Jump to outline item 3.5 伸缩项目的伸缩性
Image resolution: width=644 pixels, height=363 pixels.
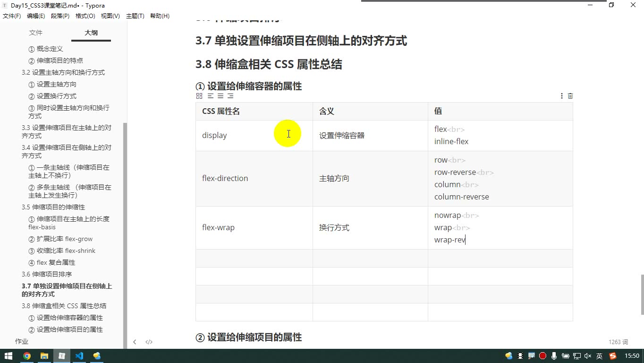tap(53, 207)
